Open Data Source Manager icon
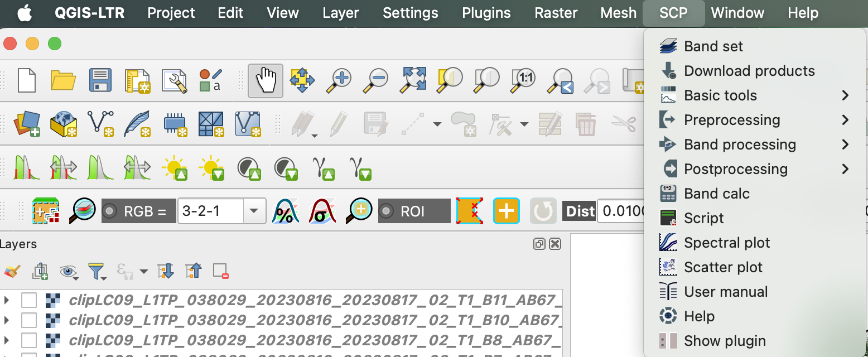The width and height of the screenshot is (868, 357). click(26, 123)
